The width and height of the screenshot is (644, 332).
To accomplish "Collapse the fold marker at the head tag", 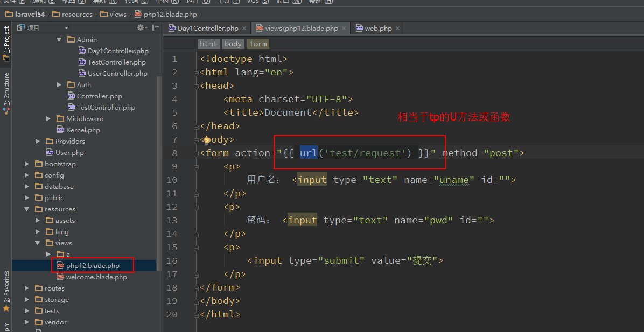I will click(x=196, y=86).
